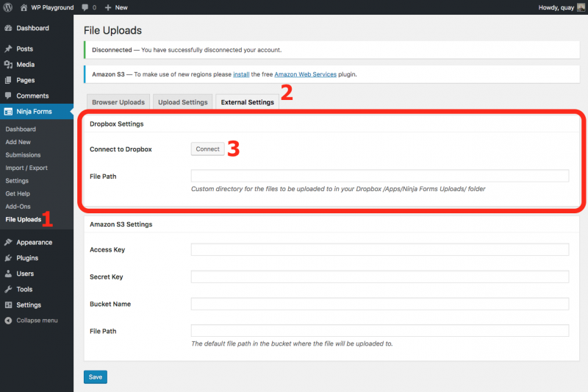Click the Connect to Dropbox button
Screen dimensions: 588x392
(208, 149)
